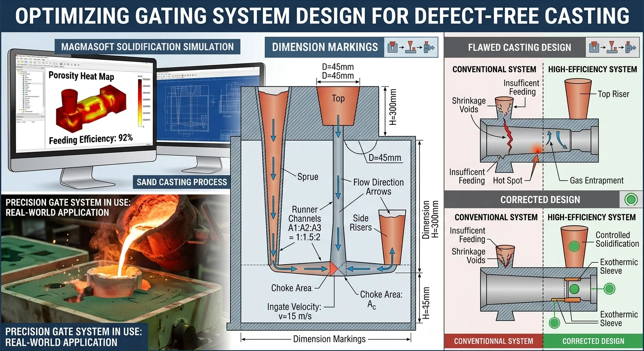Viewport: 644px width, 351px height.
Task: Click the mold pouring icon in Flawed Casting Design header
Action: coord(594,47)
